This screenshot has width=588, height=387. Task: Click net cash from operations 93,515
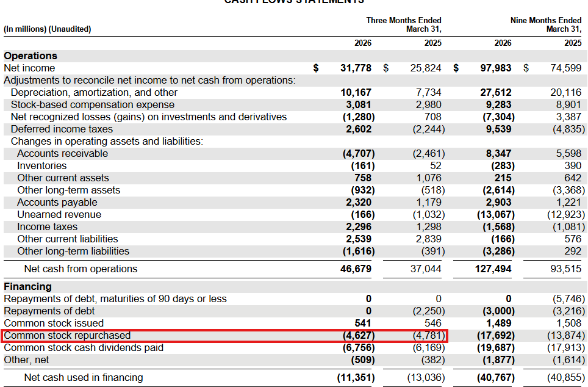566,269
